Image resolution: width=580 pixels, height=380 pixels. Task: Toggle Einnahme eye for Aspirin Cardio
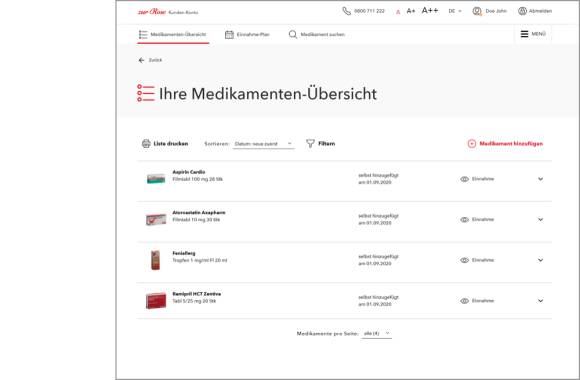pos(464,179)
